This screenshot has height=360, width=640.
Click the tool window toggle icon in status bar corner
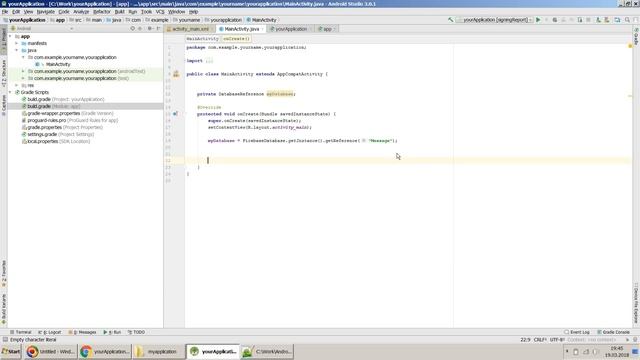coord(5,340)
